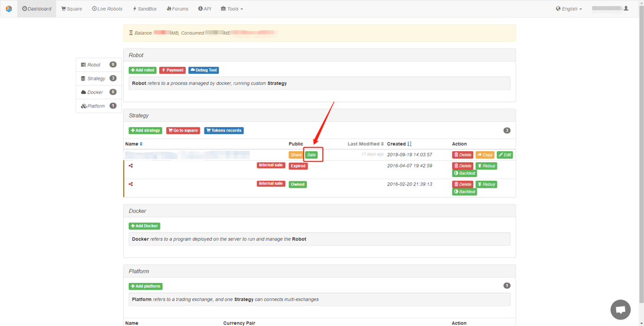Click the strategy count badge showing 3
644x326 pixels.
coord(507,131)
